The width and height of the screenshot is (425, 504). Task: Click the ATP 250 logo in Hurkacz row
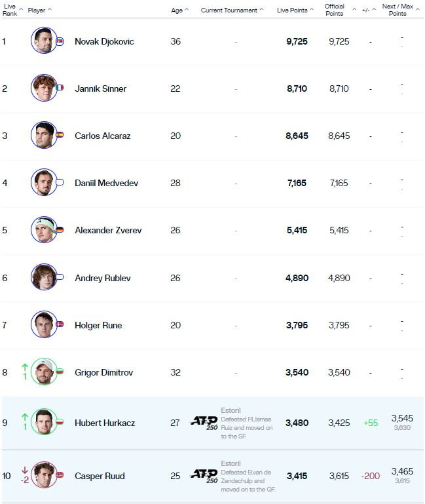click(204, 423)
